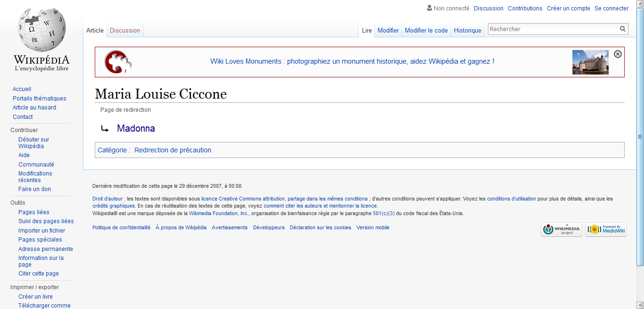The width and height of the screenshot is (644, 309).
Task: Open Déclaration sur les cookies
Action: [321, 227]
